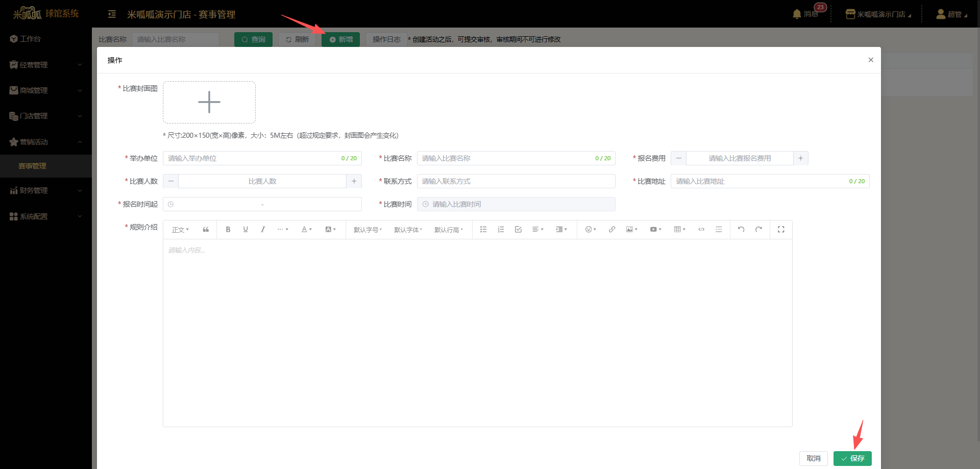The image size is (980, 469).
Task: Click the undo arrow in the editor toolbar
Action: (x=741, y=230)
